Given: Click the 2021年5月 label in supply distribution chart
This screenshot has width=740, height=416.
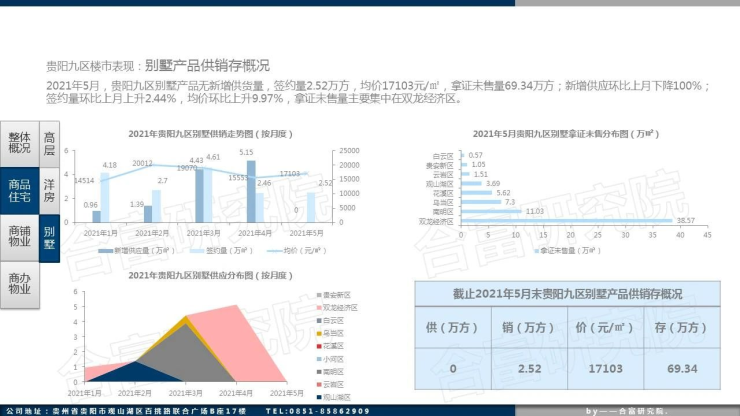Looking at the screenshot, I should pos(286,393).
